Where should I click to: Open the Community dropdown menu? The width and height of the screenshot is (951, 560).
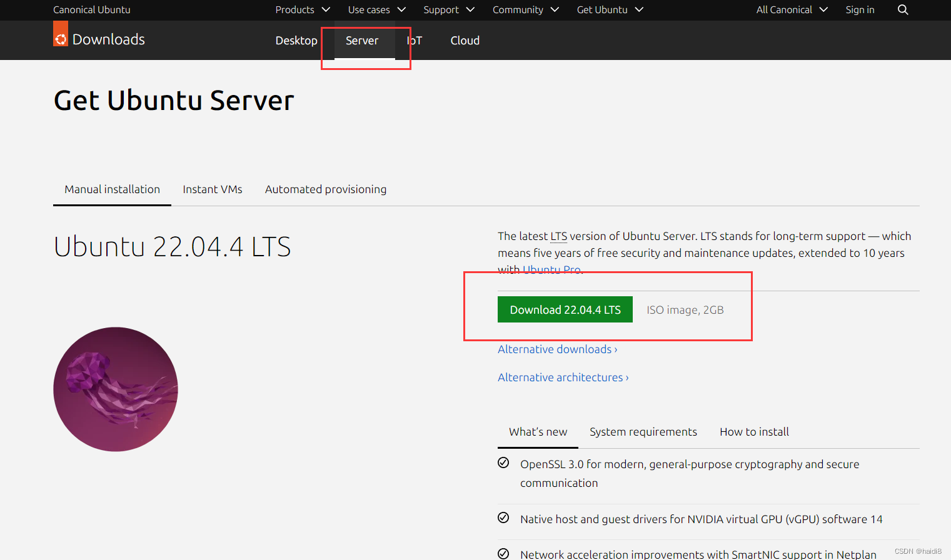point(525,10)
